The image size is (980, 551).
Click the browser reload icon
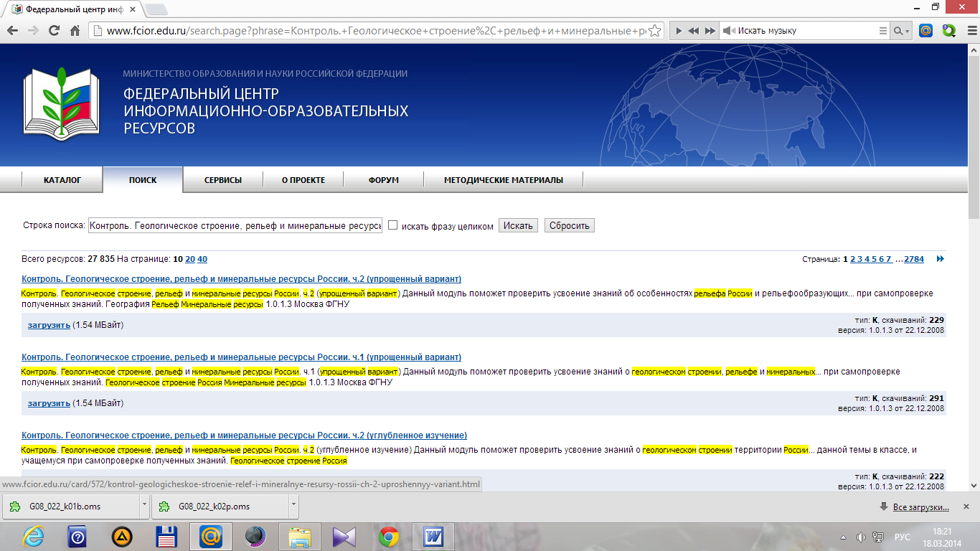tap(54, 31)
